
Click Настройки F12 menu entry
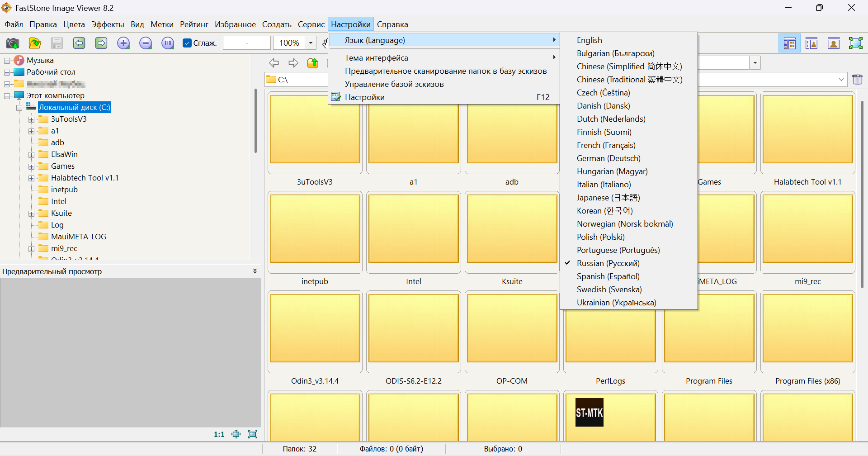pyautogui.click(x=364, y=97)
